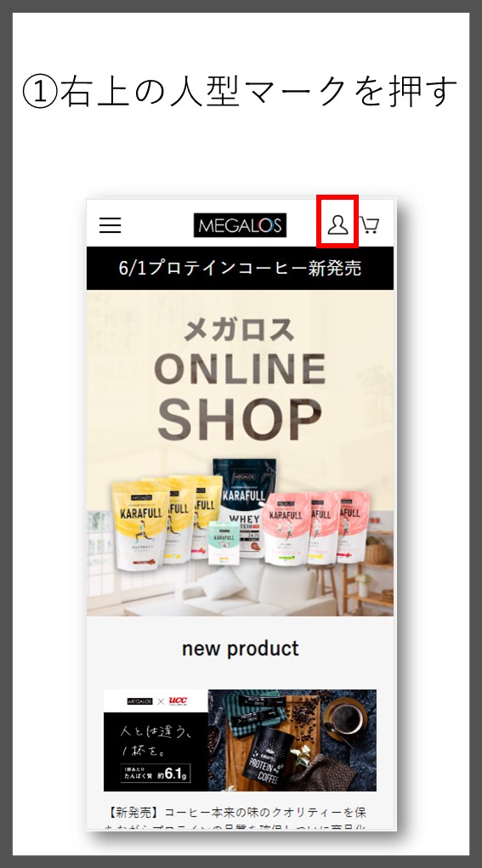Click the MEGALOS logo in header
This screenshot has height=868, width=482.
tap(241, 225)
